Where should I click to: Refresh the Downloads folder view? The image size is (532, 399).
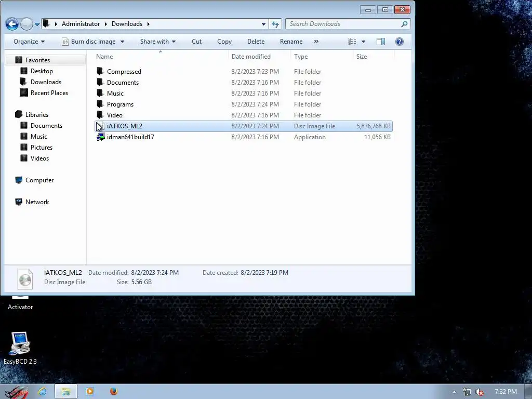click(275, 24)
